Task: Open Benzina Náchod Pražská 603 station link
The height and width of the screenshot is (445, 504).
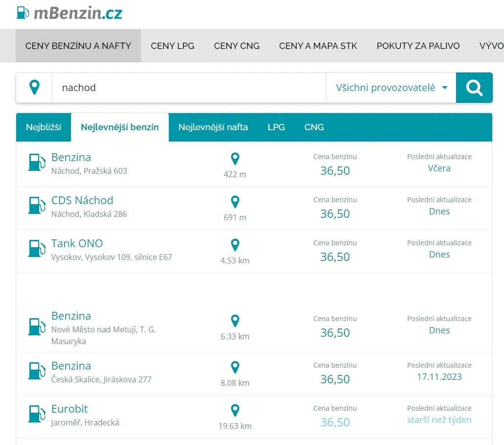Action: click(x=71, y=157)
